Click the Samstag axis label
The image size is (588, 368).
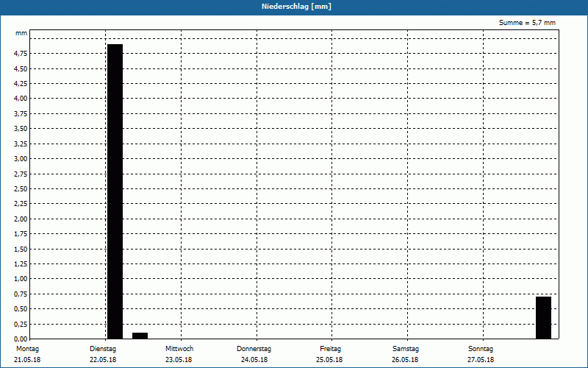click(406, 349)
